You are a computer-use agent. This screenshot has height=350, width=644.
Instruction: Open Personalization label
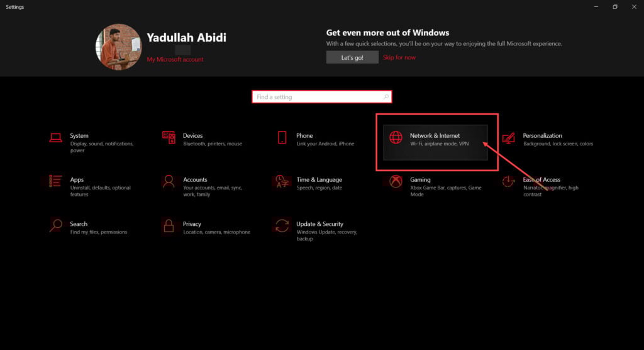[542, 136]
